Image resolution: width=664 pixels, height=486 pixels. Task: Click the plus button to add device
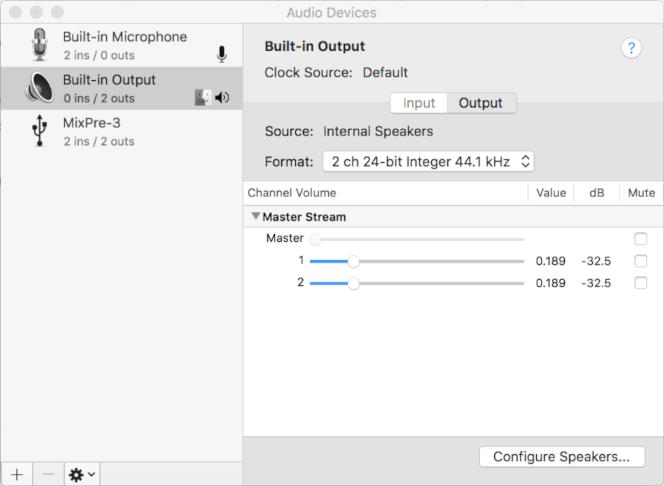pos(16,474)
